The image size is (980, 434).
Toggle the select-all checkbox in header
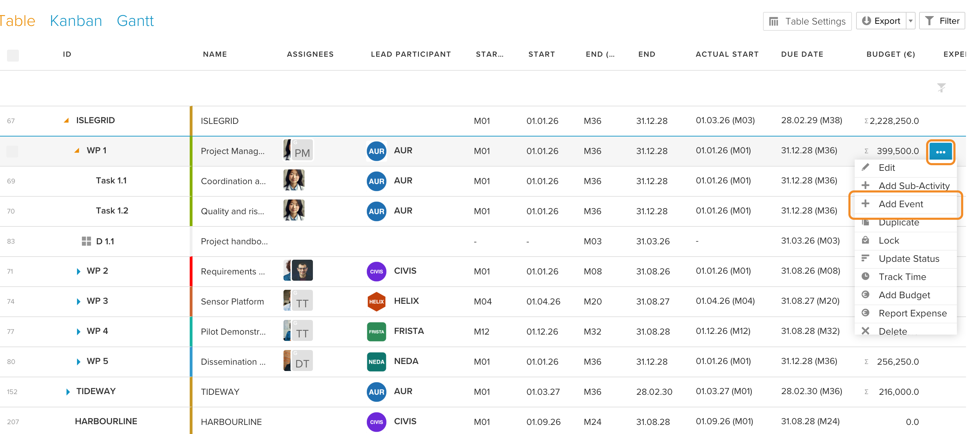click(13, 56)
